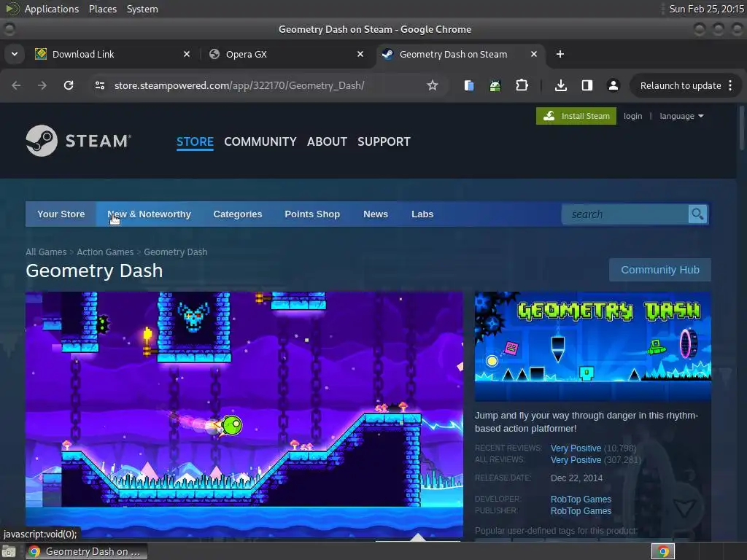Click the Chrome icon in system tray
Image resolution: width=747 pixels, height=560 pixels.
[x=663, y=551]
